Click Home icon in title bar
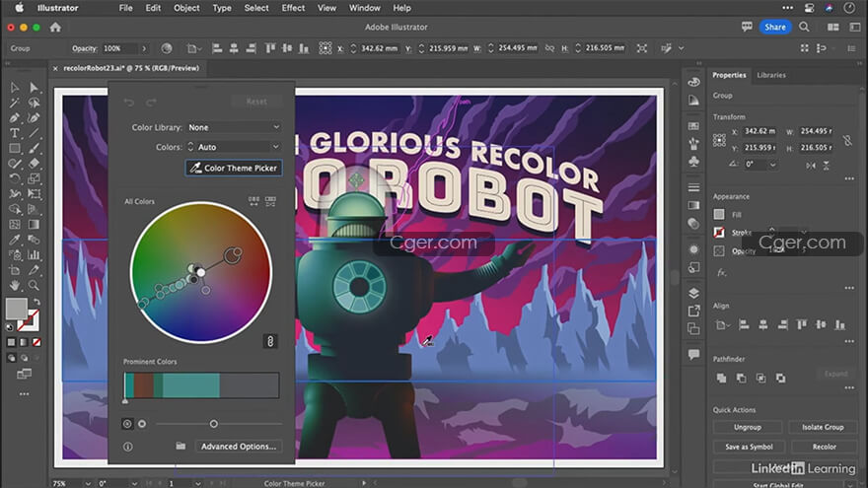The width and height of the screenshot is (868, 488). (55, 28)
